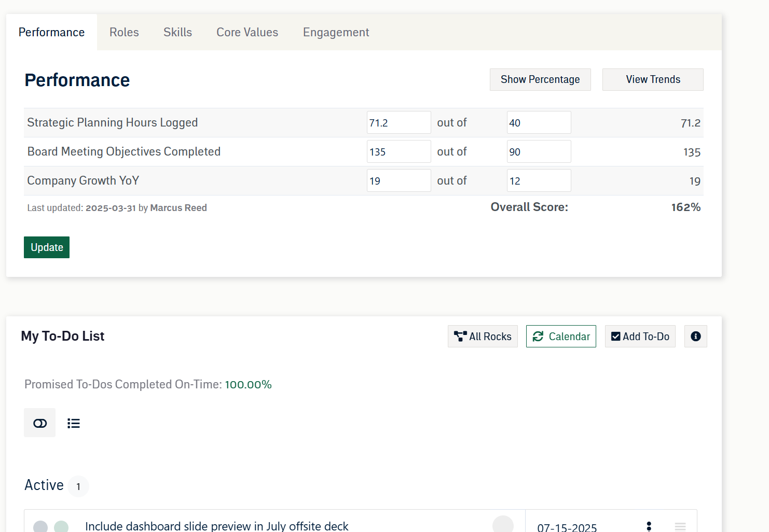This screenshot has height=532, width=769.
Task: Edit Company Growth YoY actual value 19
Action: coord(399,180)
